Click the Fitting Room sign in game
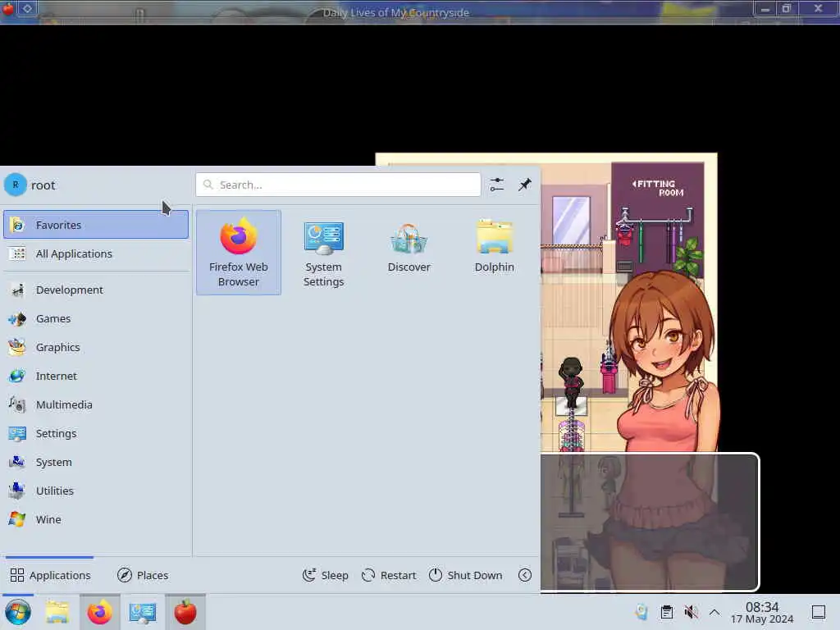The image size is (840, 630). (x=660, y=188)
